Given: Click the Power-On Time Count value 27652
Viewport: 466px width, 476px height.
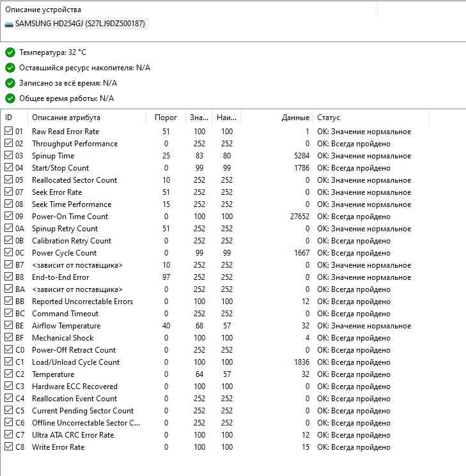Looking at the screenshot, I should [300, 217].
